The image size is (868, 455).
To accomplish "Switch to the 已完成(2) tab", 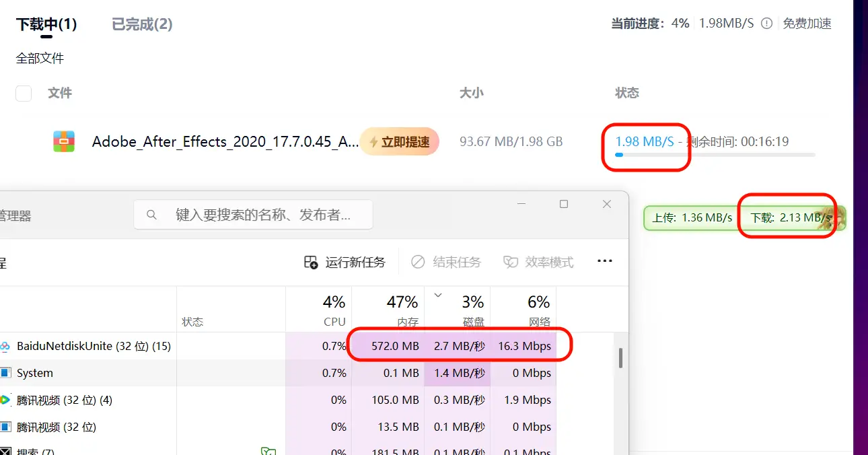I will click(142, 24).
